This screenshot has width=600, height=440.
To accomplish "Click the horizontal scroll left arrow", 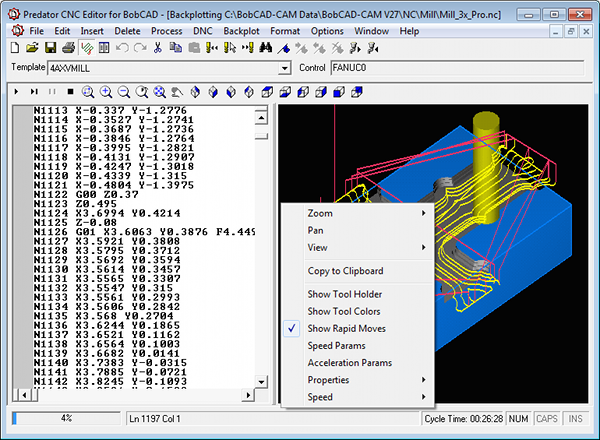I will [x=24, y=395].
